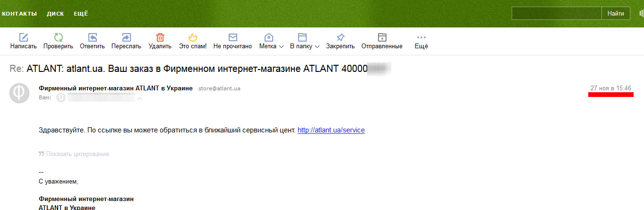Click the store@atlant.ua sender address
Image resolution: width=644 pixels, height=210 pixels.
[219, 88]
